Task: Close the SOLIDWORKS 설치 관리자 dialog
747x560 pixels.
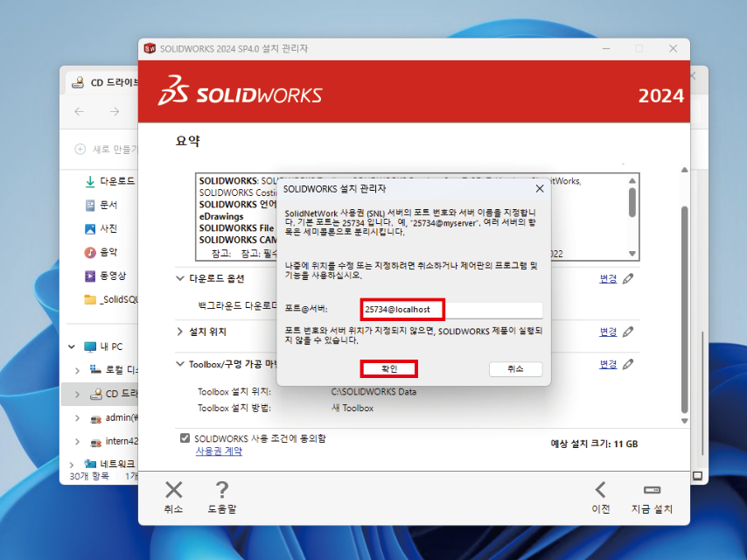Action: coord(540,189)
